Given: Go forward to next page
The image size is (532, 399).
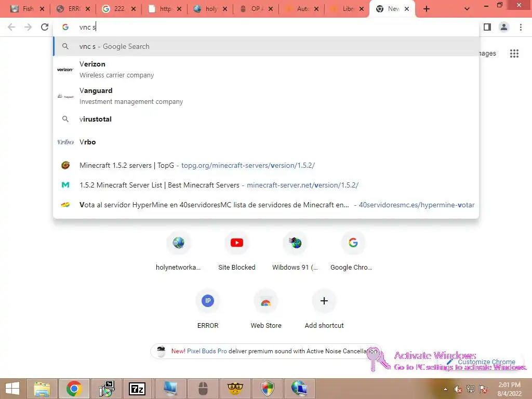Looking at the screenshot, I should click(x=28, y=27).
